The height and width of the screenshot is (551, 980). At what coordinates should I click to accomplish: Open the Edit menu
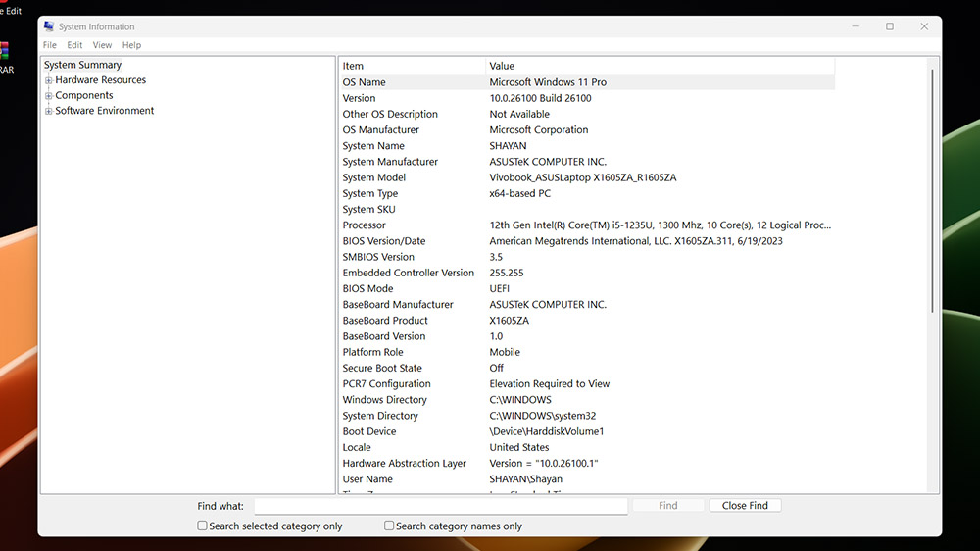[74, 45]
